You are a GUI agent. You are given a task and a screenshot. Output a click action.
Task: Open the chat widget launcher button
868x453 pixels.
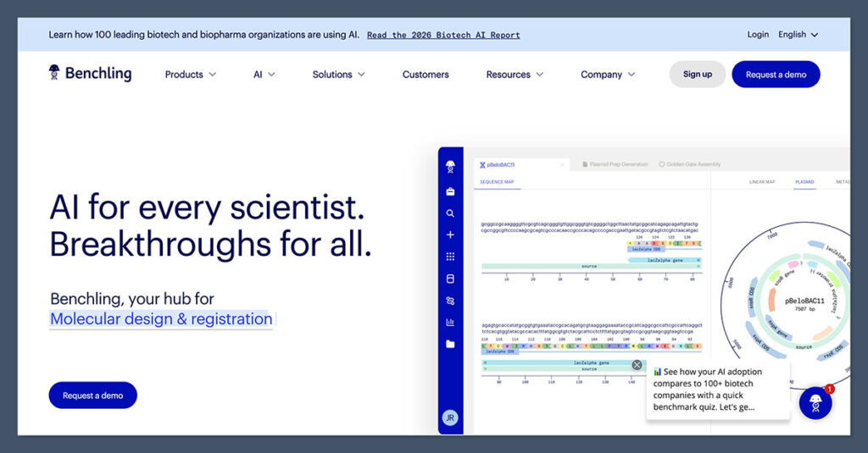[815, 403]
